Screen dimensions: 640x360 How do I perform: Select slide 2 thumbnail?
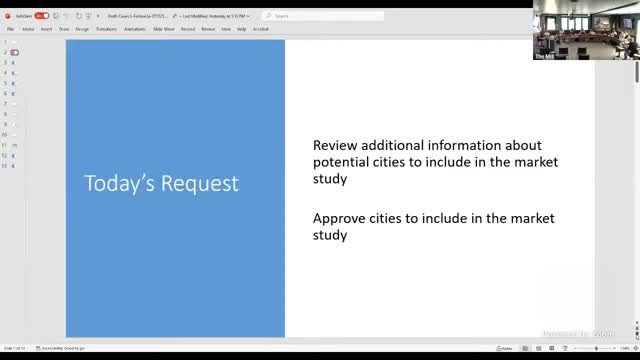tap(14, 52)
